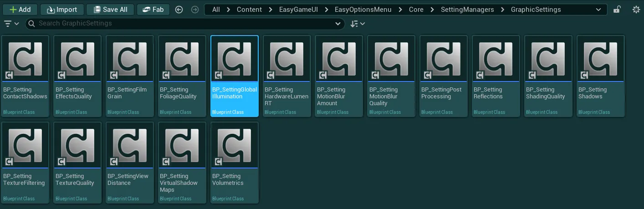Screen dimensions: 644x209
Task: Select the BP_SettingMotionBlurAmount asset
Action: coord(339,76)
